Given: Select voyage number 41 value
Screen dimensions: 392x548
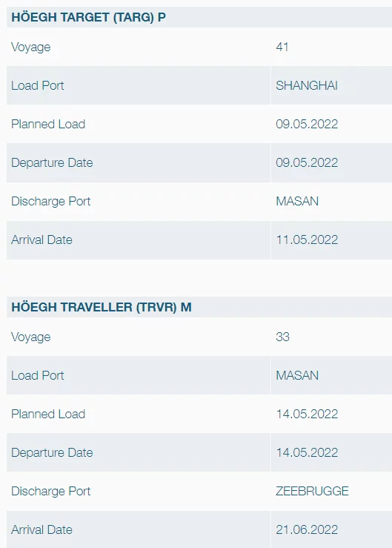Looking at the screenshot, I should click(x=282, y=47).
